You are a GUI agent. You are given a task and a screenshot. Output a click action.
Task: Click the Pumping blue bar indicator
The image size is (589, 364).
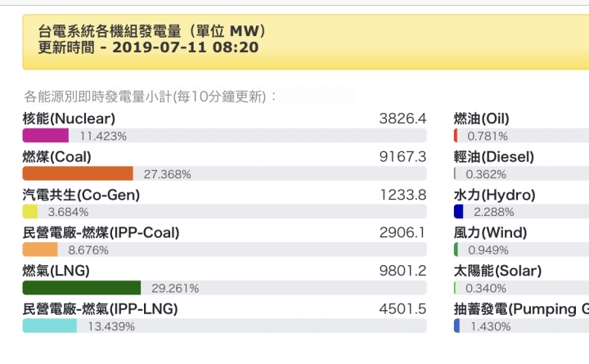click(x=457, y=326)
